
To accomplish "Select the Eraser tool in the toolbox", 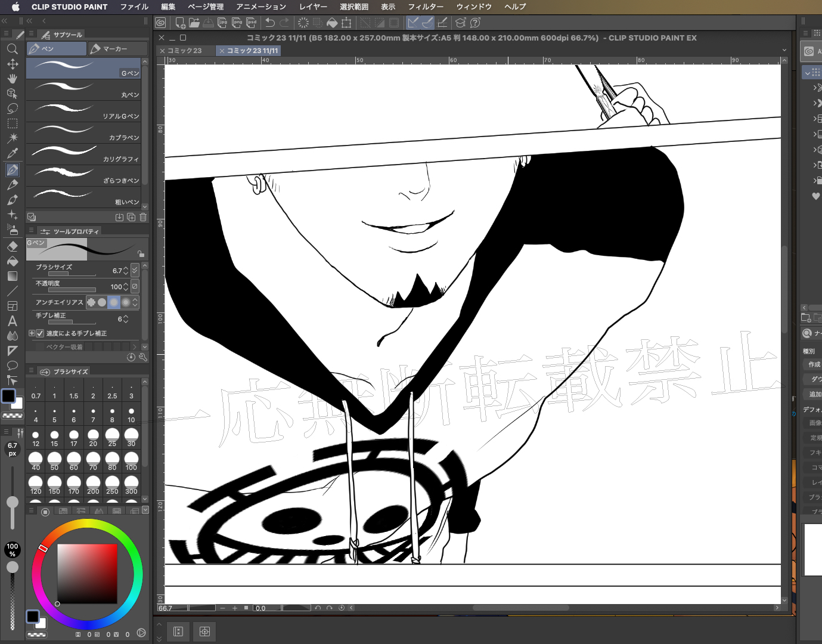I will tap(12, 246).
